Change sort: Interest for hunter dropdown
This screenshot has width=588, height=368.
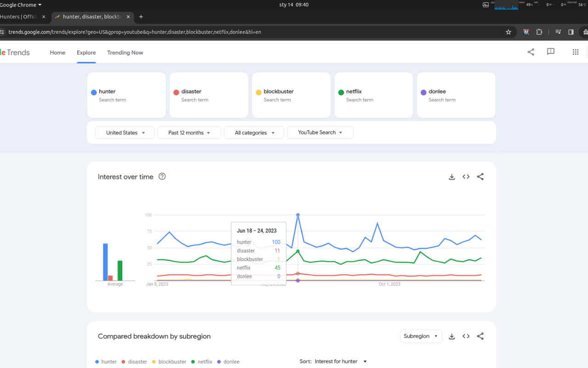pos(340,362)
